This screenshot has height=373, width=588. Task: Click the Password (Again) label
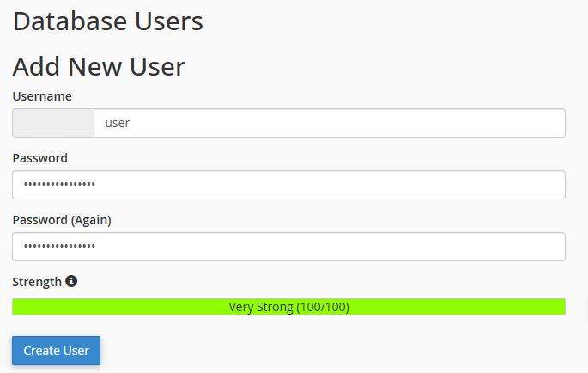pos(62,220)
